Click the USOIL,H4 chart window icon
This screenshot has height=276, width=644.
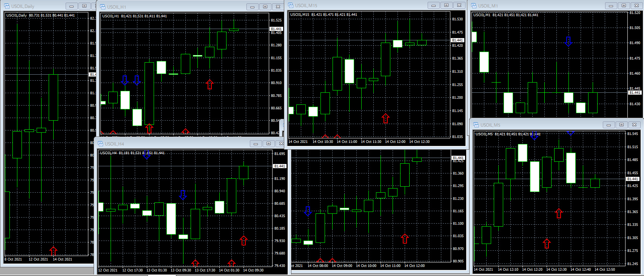point(100,144)
